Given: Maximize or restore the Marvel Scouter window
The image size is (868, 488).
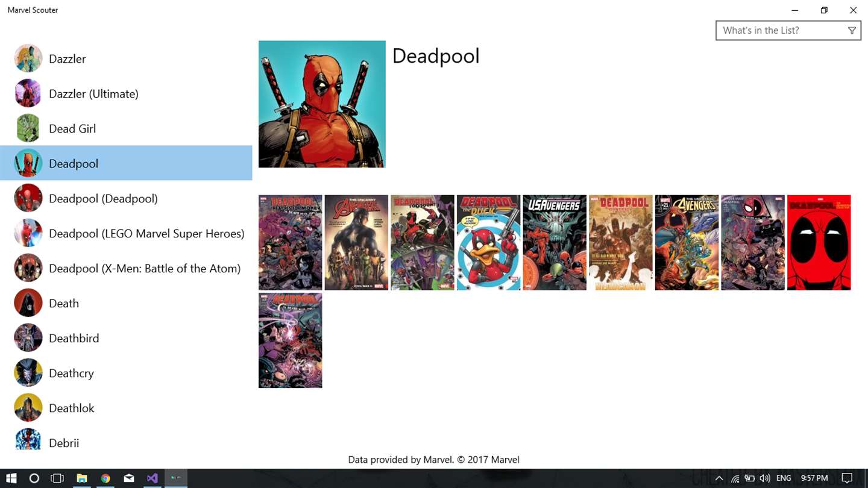Looking at the screenshot, I should pos(824,10).
